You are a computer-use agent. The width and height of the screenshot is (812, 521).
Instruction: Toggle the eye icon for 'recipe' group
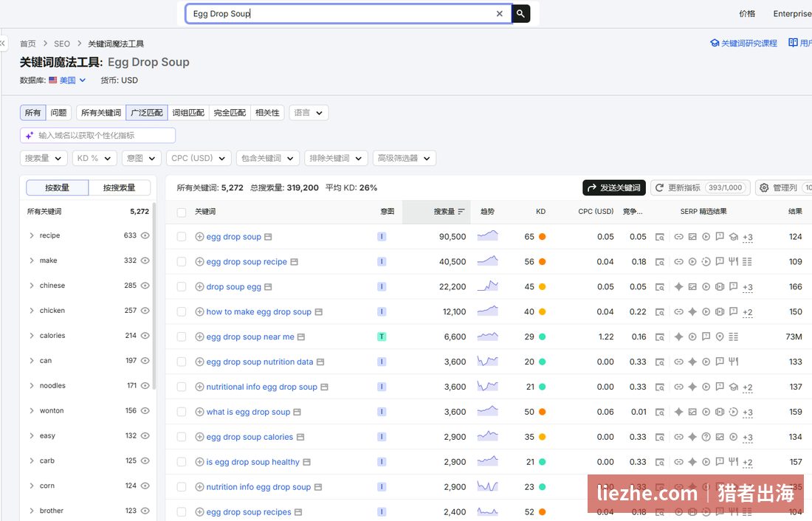[145, 235]
